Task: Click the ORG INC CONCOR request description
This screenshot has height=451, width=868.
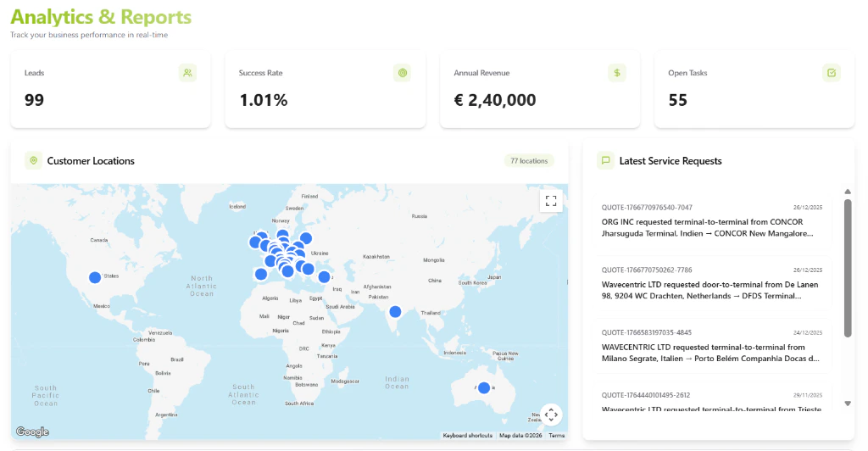Action: coord(708,227)
